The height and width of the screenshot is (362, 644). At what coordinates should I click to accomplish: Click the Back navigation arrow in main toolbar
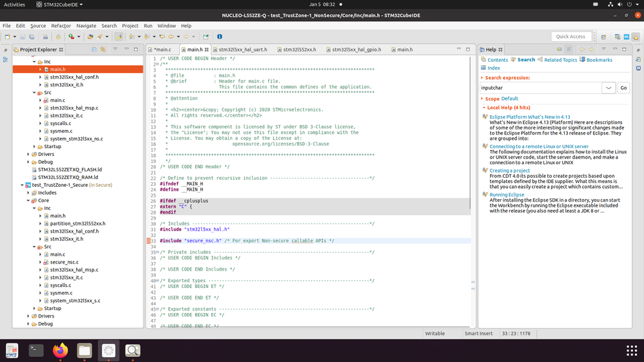(x=171, y=37)
